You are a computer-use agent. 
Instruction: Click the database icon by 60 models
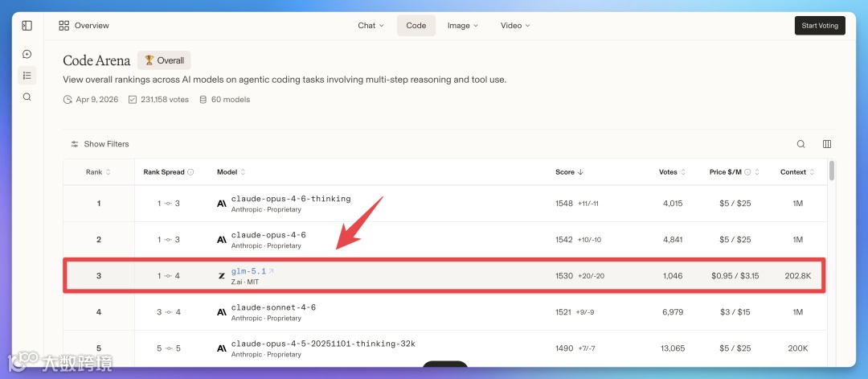click(203, 100)
